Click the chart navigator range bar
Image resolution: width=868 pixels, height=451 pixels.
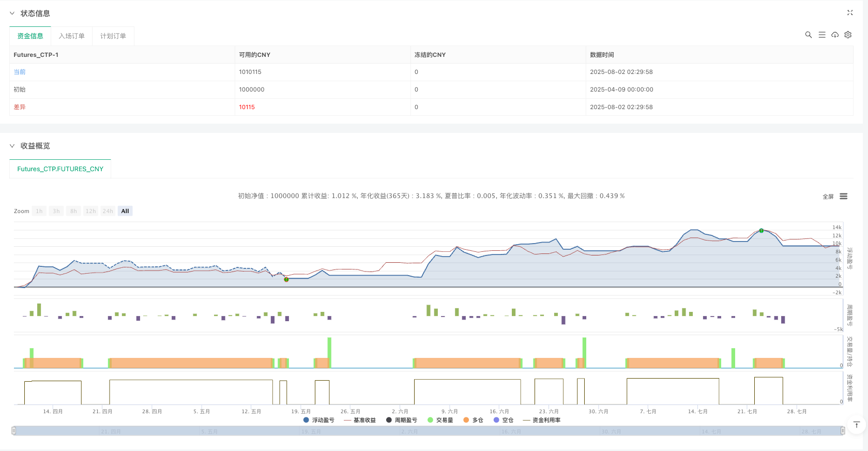[x=428, y=431]
